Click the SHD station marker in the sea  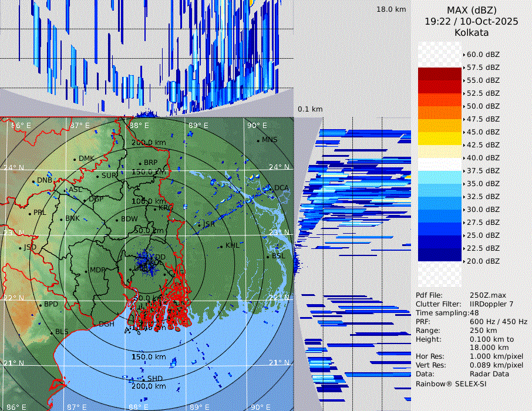(143, 379)
